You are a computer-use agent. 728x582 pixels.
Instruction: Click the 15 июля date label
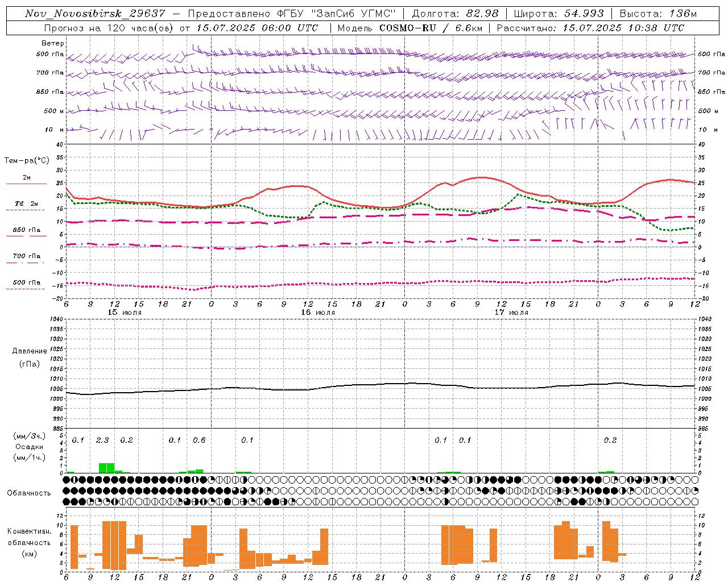[x=125, y=313]
